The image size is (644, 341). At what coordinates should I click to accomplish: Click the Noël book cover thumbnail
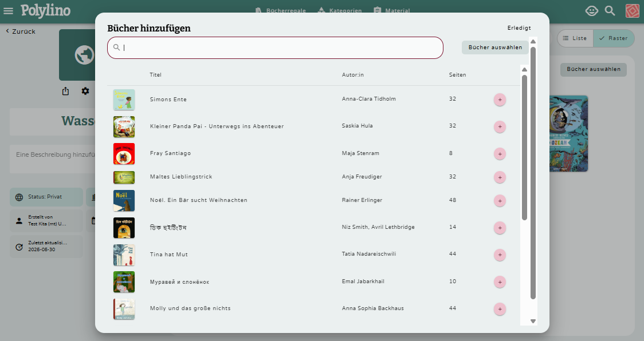click(124, 201)
